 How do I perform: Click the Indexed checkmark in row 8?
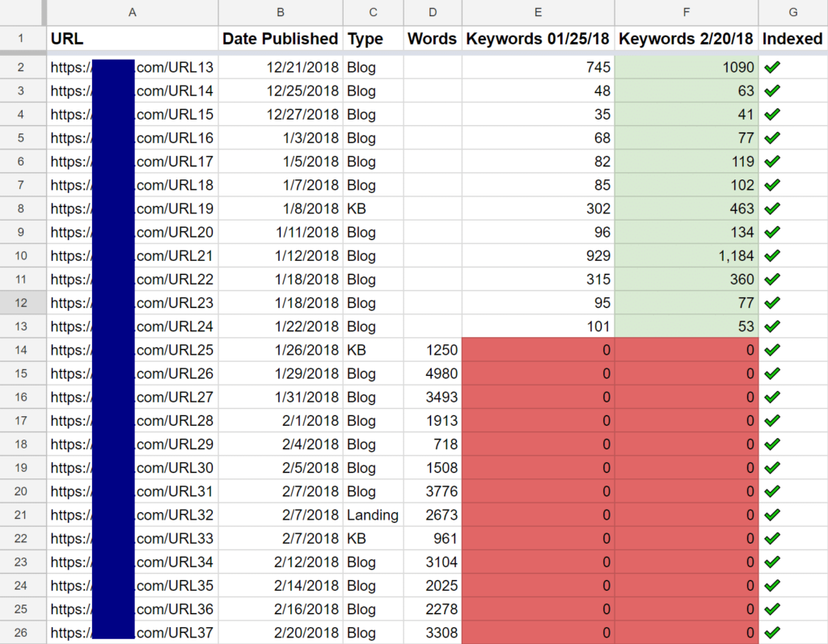(771, 208)
